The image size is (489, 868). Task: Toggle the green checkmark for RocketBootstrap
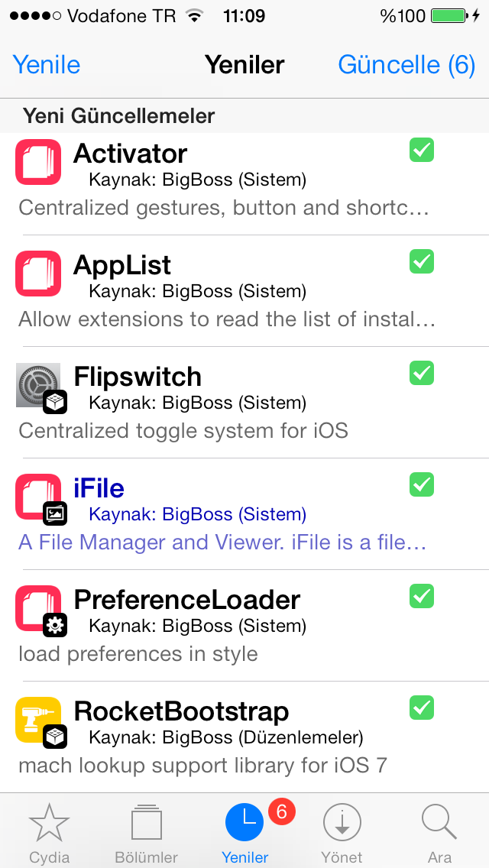pyautogui.click(x=422, y=708)
